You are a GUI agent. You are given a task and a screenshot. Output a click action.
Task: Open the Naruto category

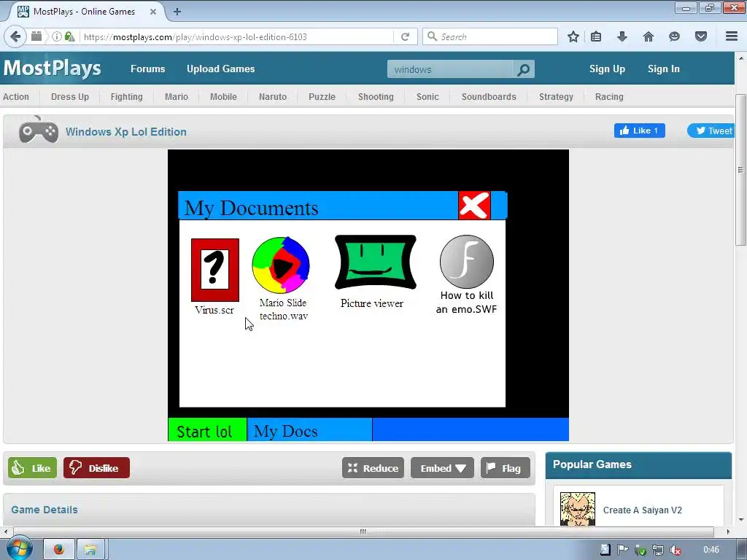click(273, 97)
